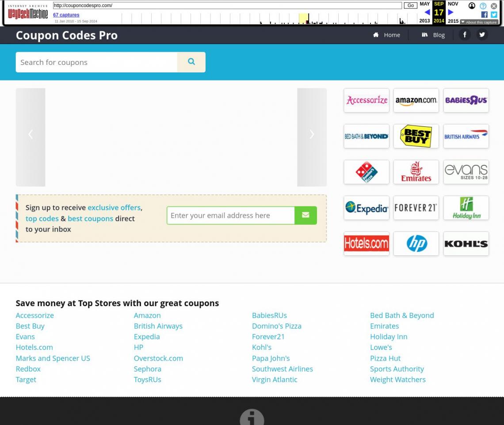Open the site's Twitter icon in header
The width and height of the screenshot is (504, 425).
point(482,35)
